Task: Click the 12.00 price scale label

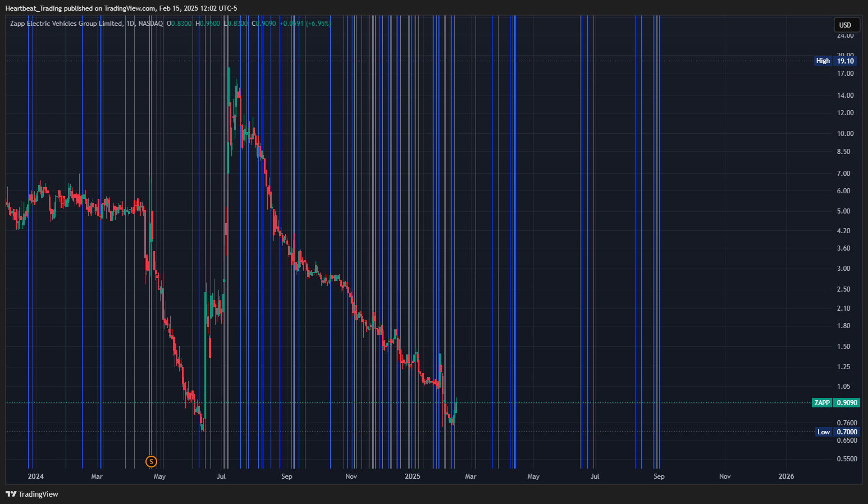Action: 845,113
